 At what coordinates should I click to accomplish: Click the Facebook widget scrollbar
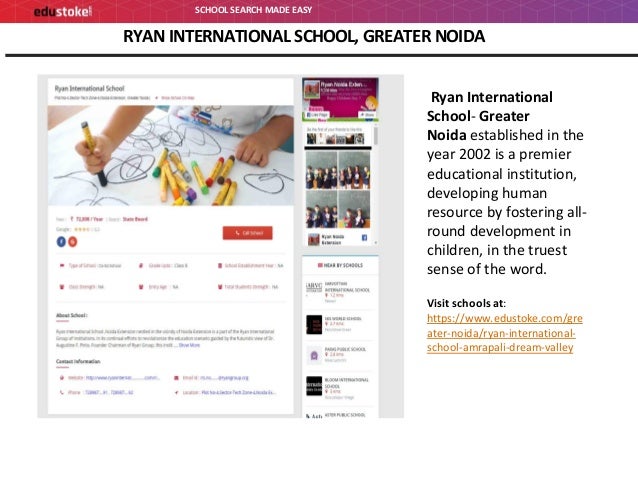click(x=376, y=134)
